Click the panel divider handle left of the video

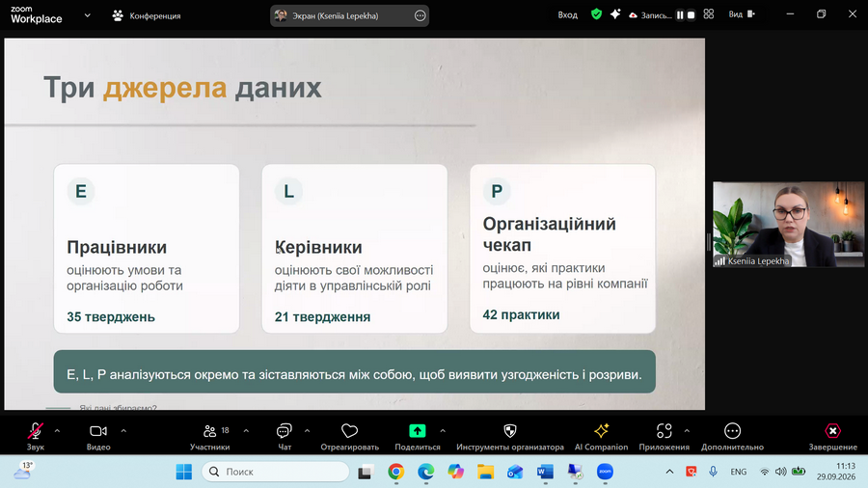point(709,242)
